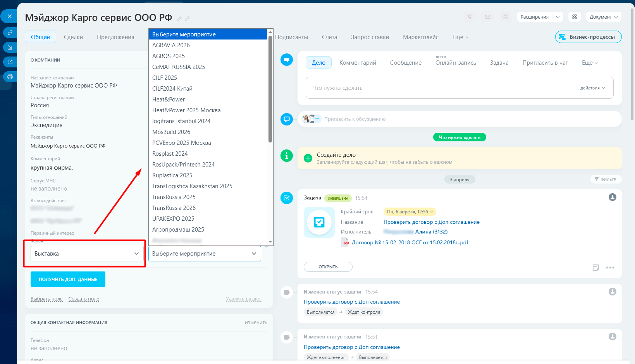The height and width of the screenshot is (364, 635).
Task: Click the print icon in left sidebar
Action: tap(10, 77)
